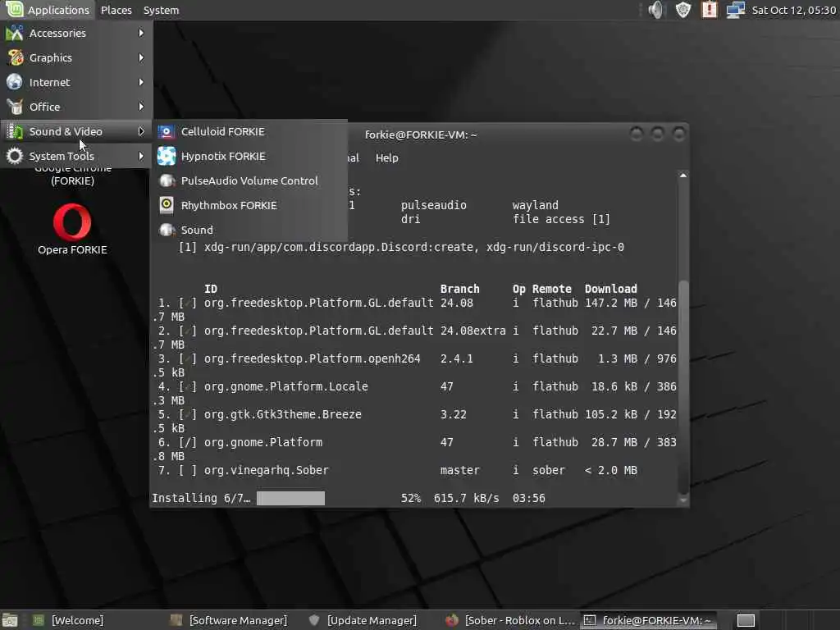
Task: Click the terminal scrollbar down arrow
Action: (683, 500)
